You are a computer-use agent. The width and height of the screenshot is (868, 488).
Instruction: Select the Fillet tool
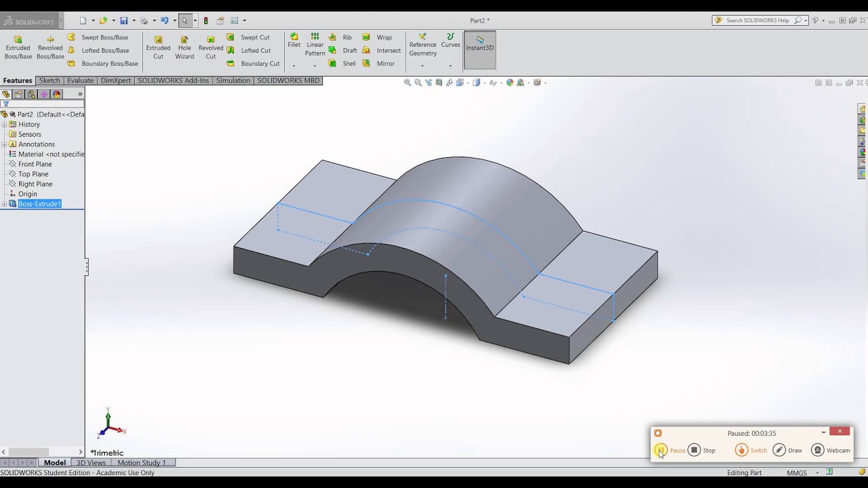pyautogui.click(x=294, y=41)
